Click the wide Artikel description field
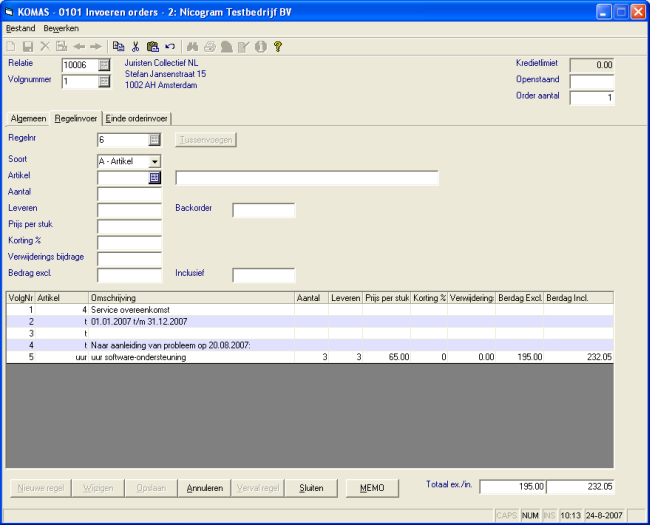The image size is (650, 525). click(x=307, y=177)
